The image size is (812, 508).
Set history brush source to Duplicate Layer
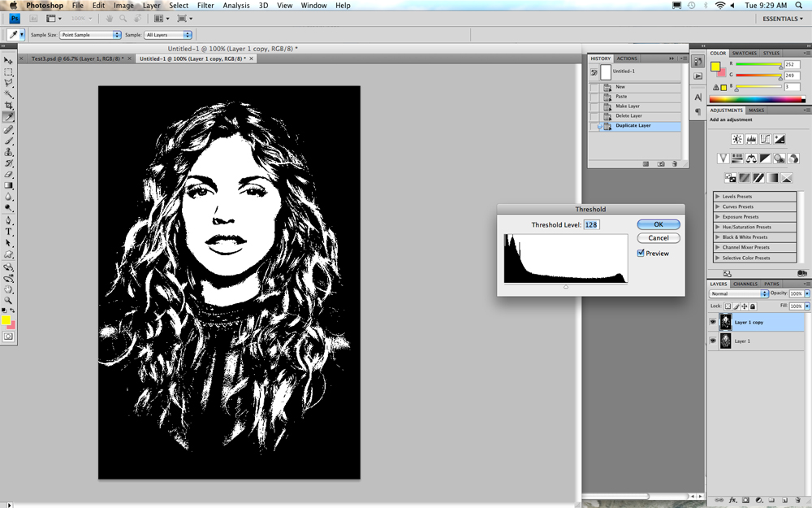tap(594, 126)
